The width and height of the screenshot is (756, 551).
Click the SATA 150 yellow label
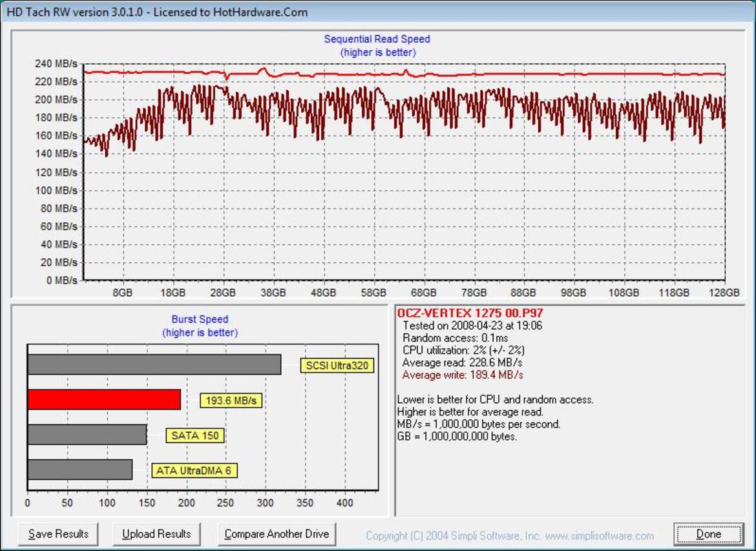(194, 435)
